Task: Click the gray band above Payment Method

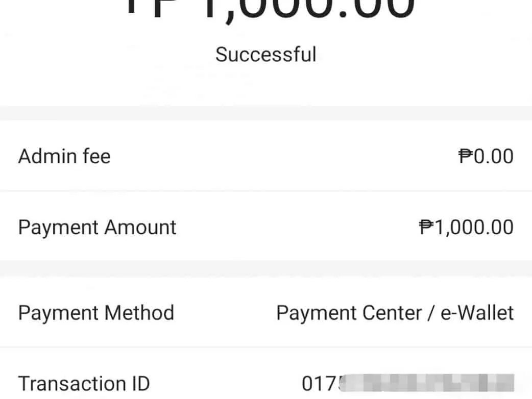Action: [x=265, y=269]
